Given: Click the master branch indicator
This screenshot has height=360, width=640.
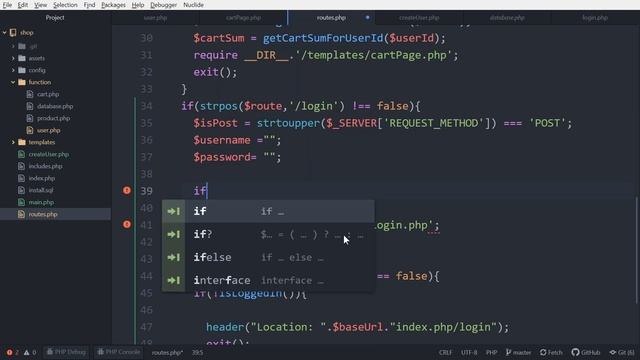Looking at the screenshot, I should (x=518, y=352).
